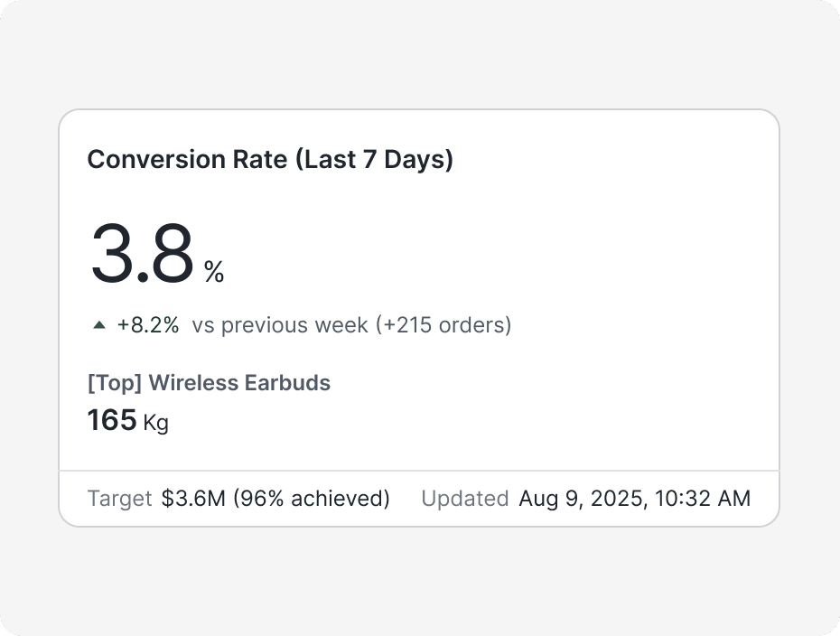Click the horizontal divider above the footer
Viewport: 840px width, 636px height.
(x=419, y=471)
